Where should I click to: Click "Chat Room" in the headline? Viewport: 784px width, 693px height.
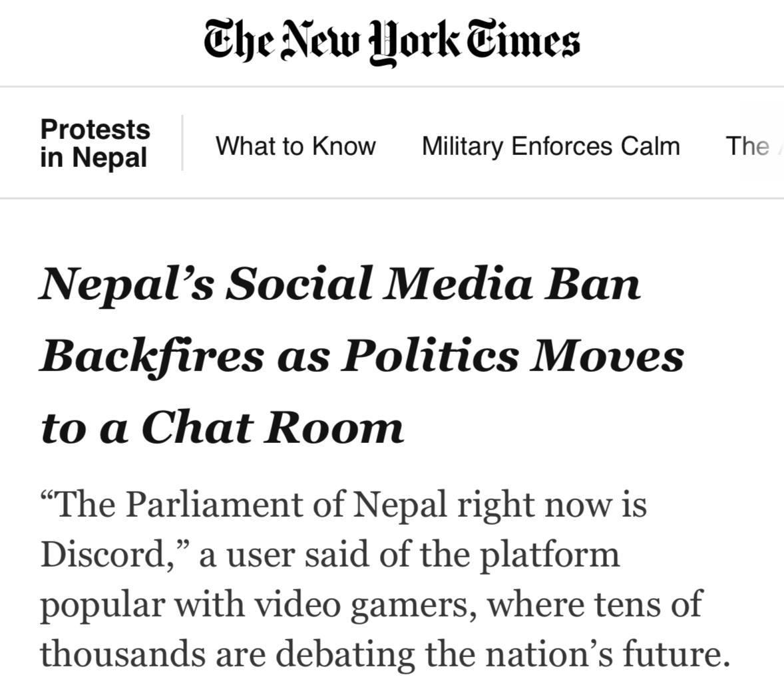click(272, 426)
